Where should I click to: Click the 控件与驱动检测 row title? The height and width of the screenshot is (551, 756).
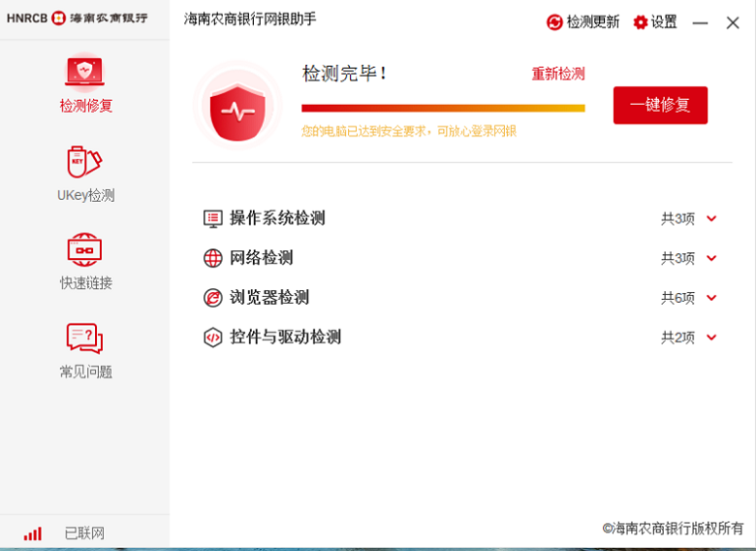pyautogui.click(x=285, y=337)
